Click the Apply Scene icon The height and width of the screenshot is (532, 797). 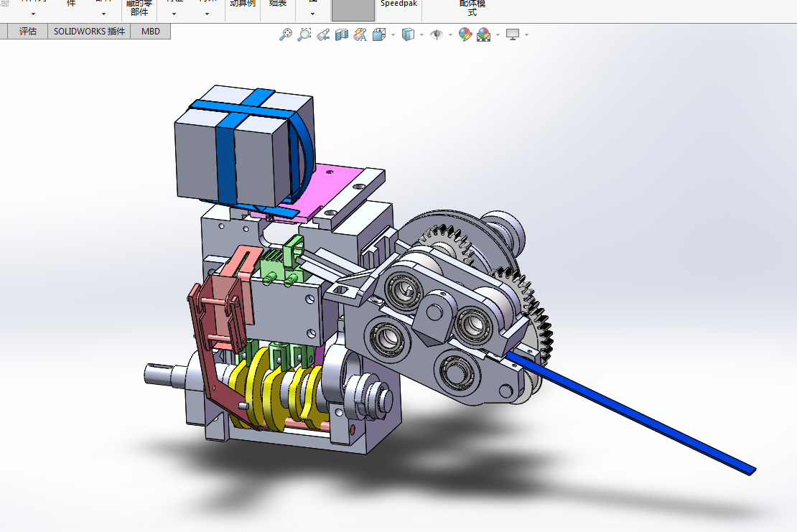point(484,34)
